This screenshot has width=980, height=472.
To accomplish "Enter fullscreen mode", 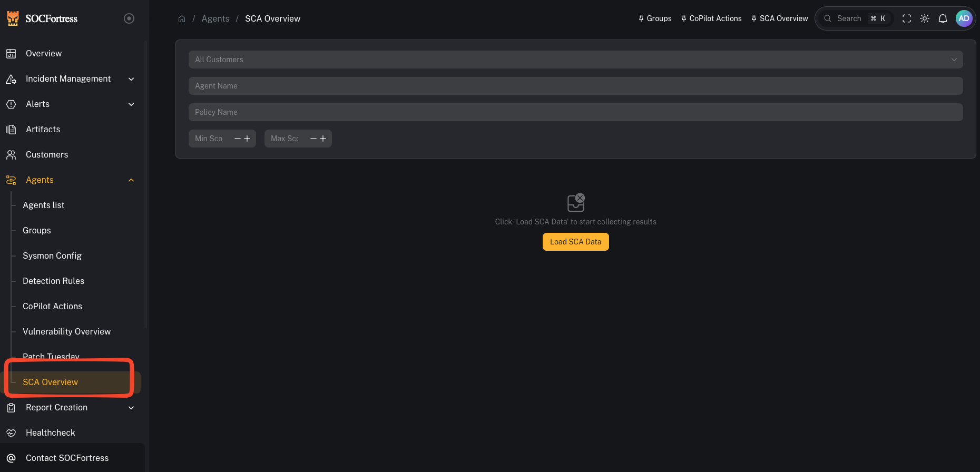I will 907,18.
